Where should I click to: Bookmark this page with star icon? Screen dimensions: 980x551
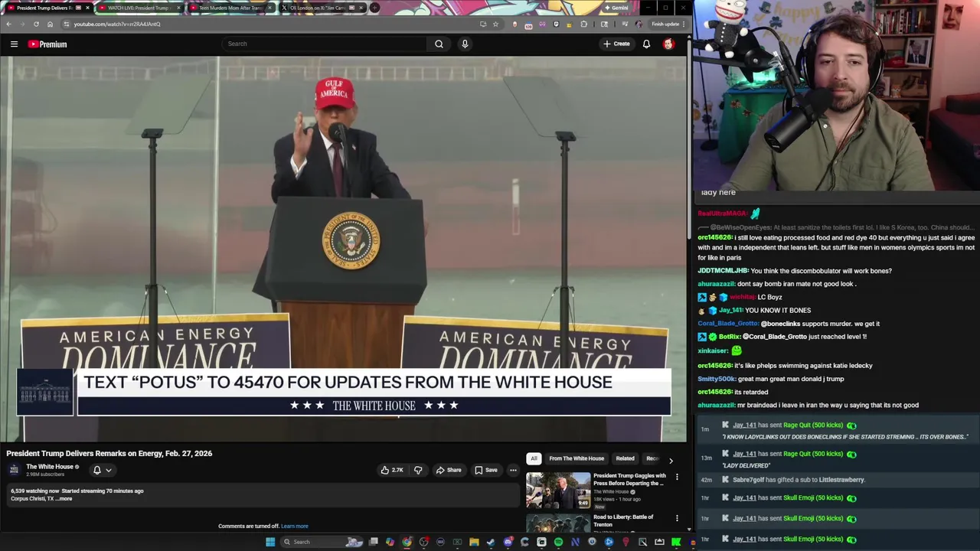pyautogui.click(x=495, y=24)
